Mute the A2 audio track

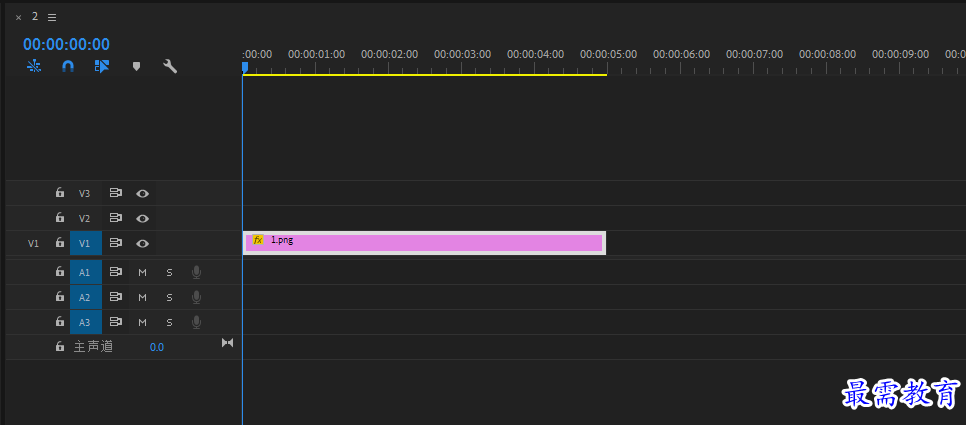pos(142,297)
